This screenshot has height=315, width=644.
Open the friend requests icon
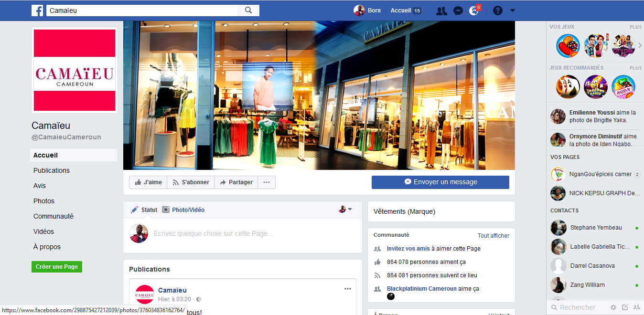pos(441,10)
